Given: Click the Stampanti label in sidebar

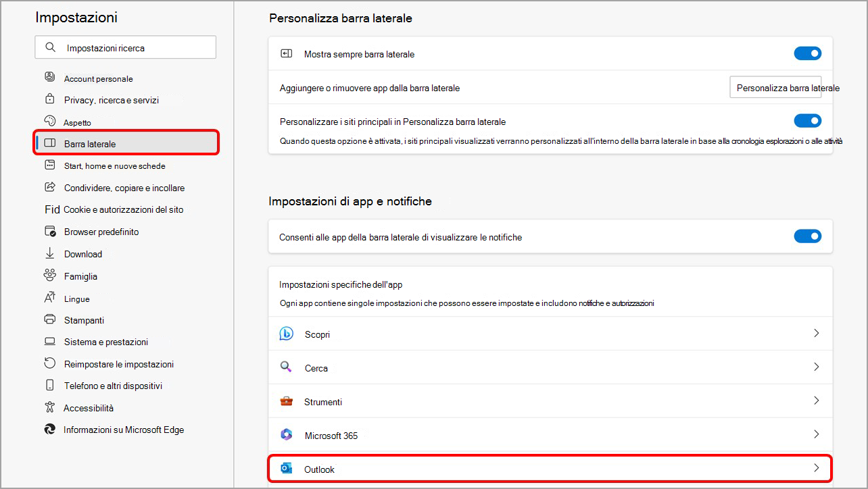Looking at the screenshot, I should coord(84,320).
